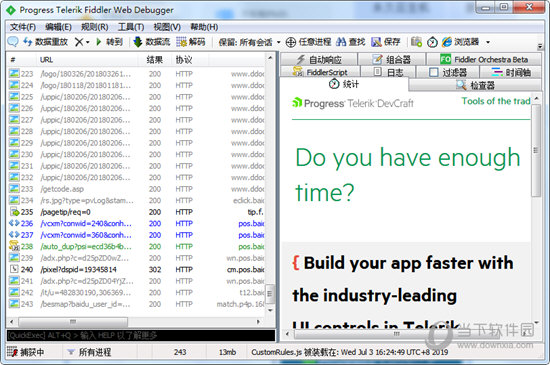Toggle the 解码 decode button
The image size is (550, 365).
tap(190, 42)
